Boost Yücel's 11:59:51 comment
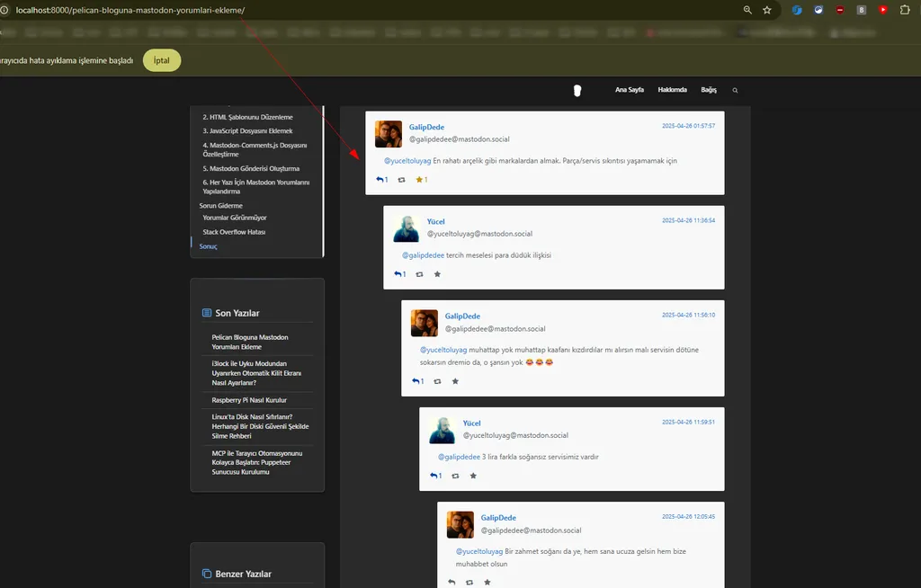 point(455,476)
